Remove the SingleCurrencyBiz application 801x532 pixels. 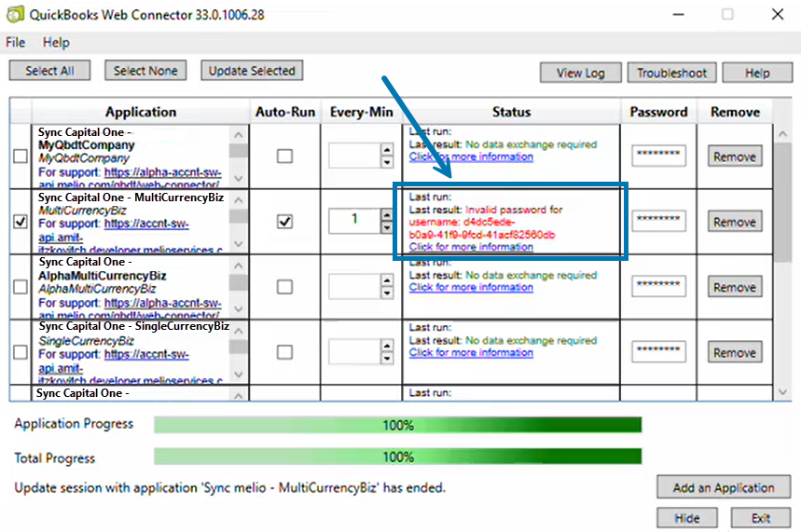click(x=734, y=352)
